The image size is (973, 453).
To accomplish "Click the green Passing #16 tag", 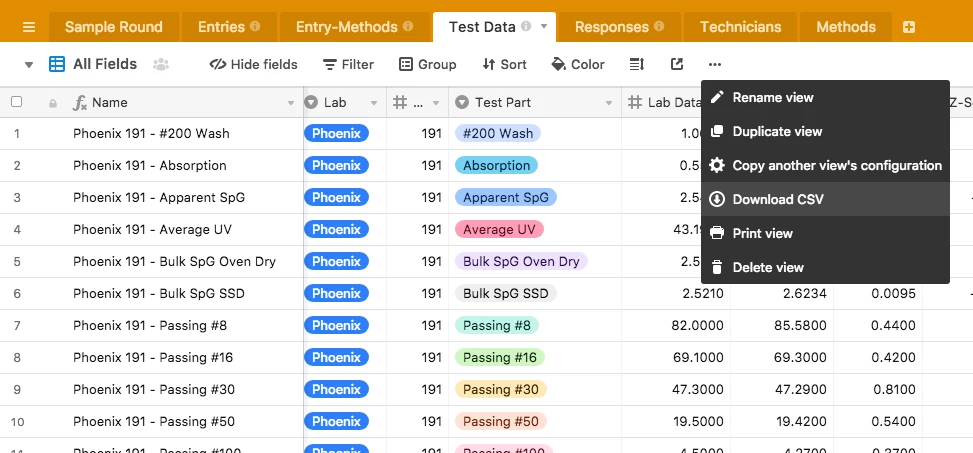I will [x=500, y=357].
